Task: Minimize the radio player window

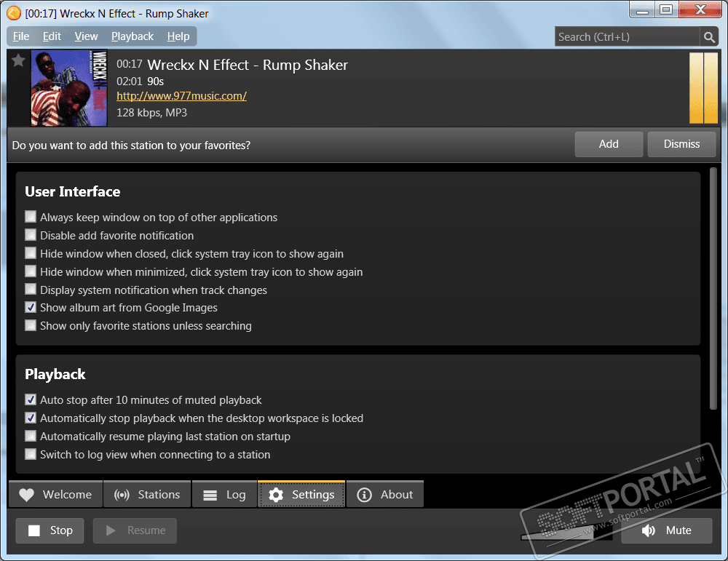Action: point(642,10)
